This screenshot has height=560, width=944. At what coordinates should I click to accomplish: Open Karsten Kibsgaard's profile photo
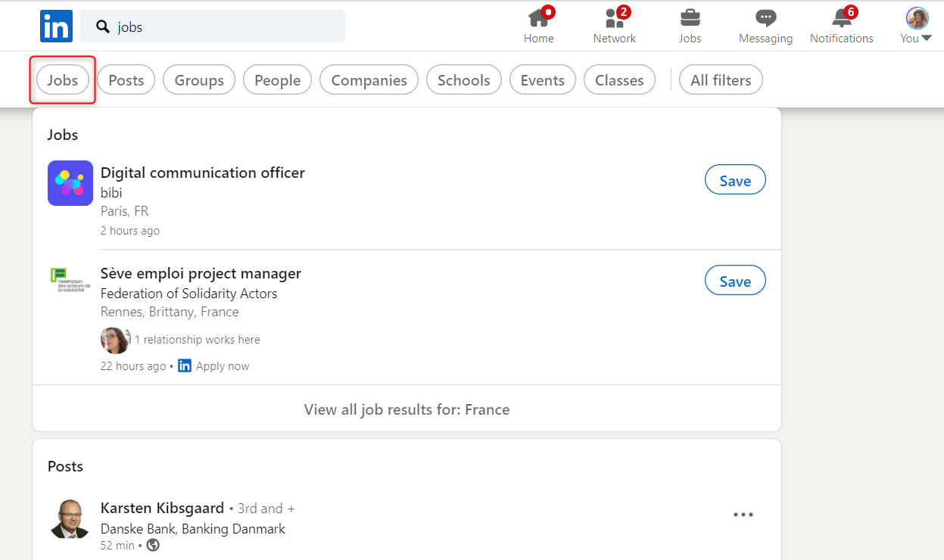70,519
